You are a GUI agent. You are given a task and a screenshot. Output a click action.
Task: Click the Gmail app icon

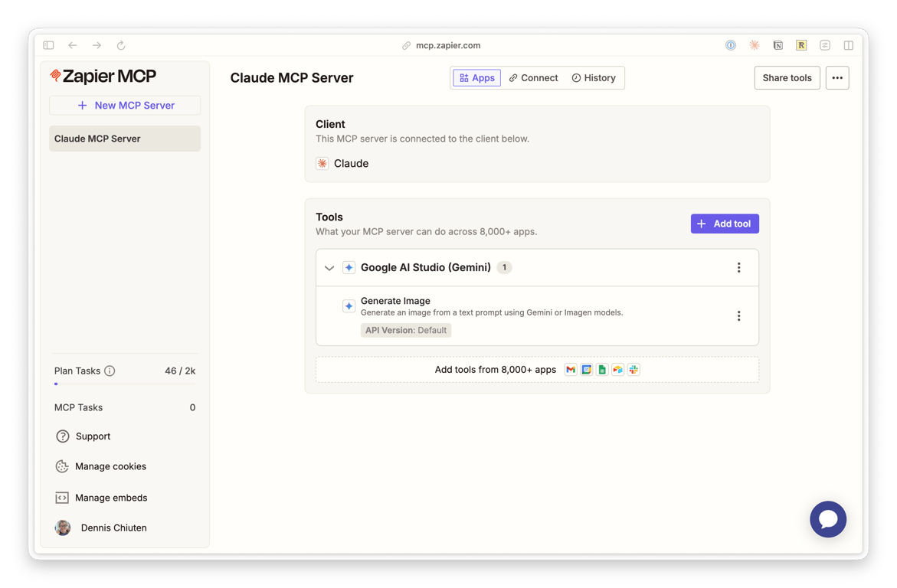tap(571, 370)
